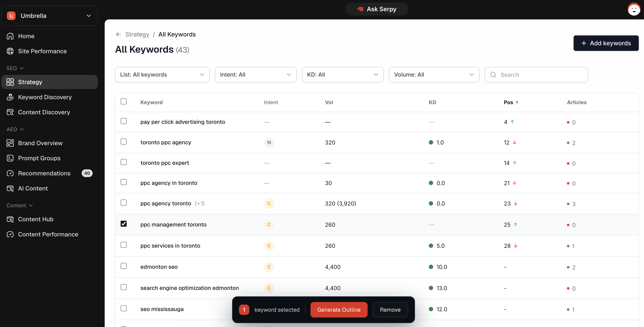The image size is (644, 327).
Task: Collapse the SEO sidebar section
Action: [x=15, y=68]
